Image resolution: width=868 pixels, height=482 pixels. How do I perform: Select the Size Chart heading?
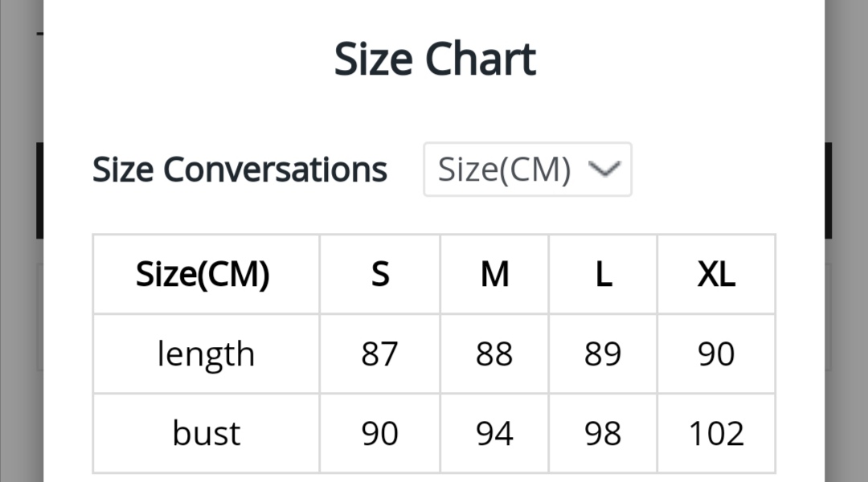435,59
